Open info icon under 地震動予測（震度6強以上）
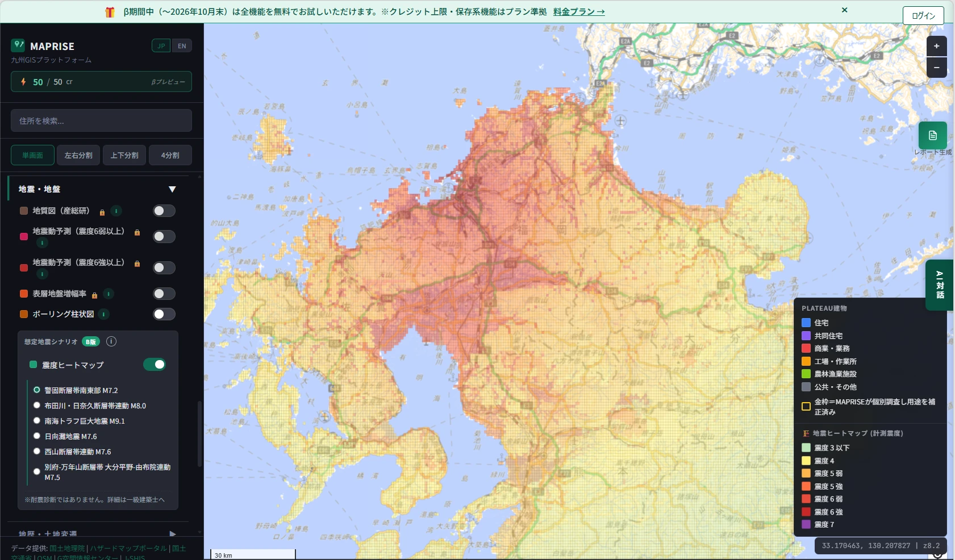Screen dimensions: 955x560 coord(42,274)
